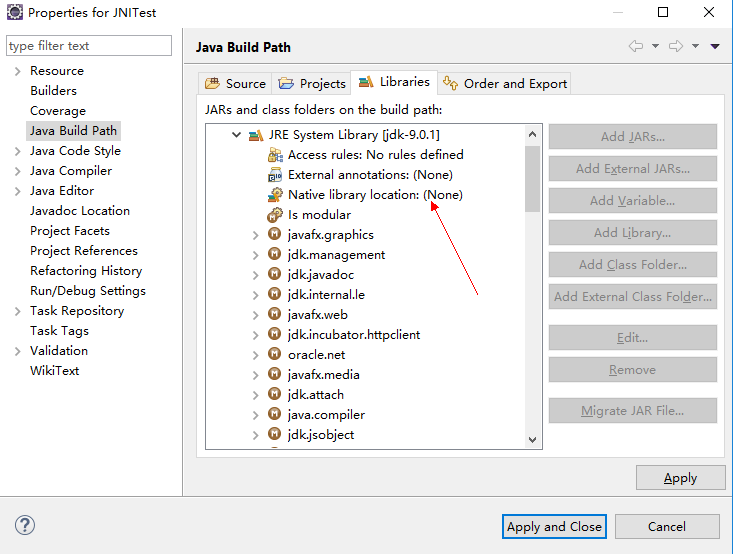Expand the jdk.management module
This screenshot has height=554, width=733.
click(x=255, y=255)
